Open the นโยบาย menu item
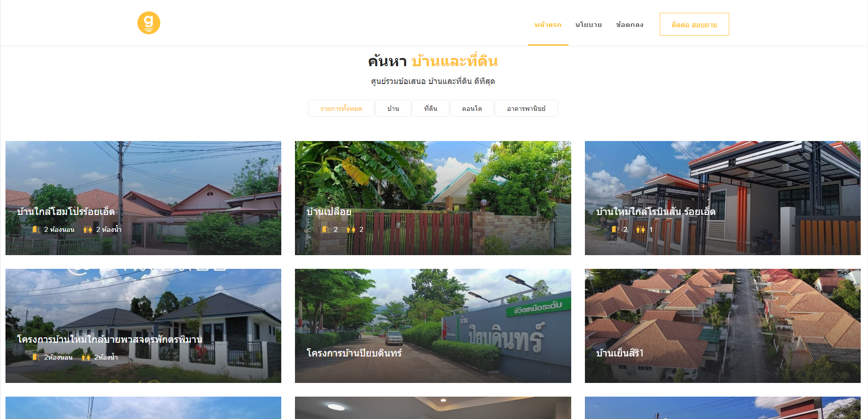This screenshot has height=419, width=868. 589,25
